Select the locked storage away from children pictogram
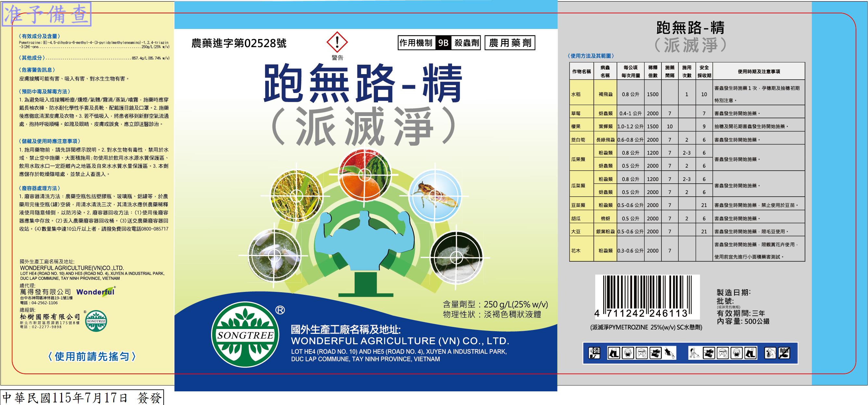The height and width of the screenshot is (405, 868). pyautogui.click(x=595, y=353)
